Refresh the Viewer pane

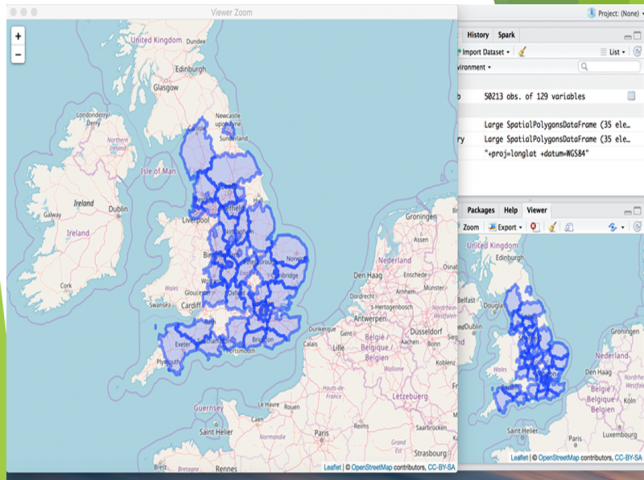637,227
